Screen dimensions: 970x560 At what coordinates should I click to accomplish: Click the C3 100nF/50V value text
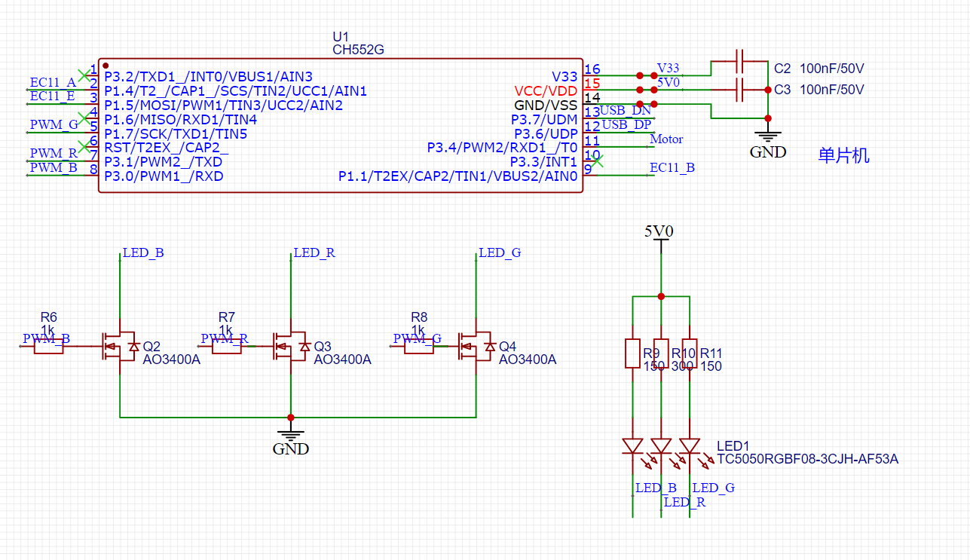pos(831,90)
